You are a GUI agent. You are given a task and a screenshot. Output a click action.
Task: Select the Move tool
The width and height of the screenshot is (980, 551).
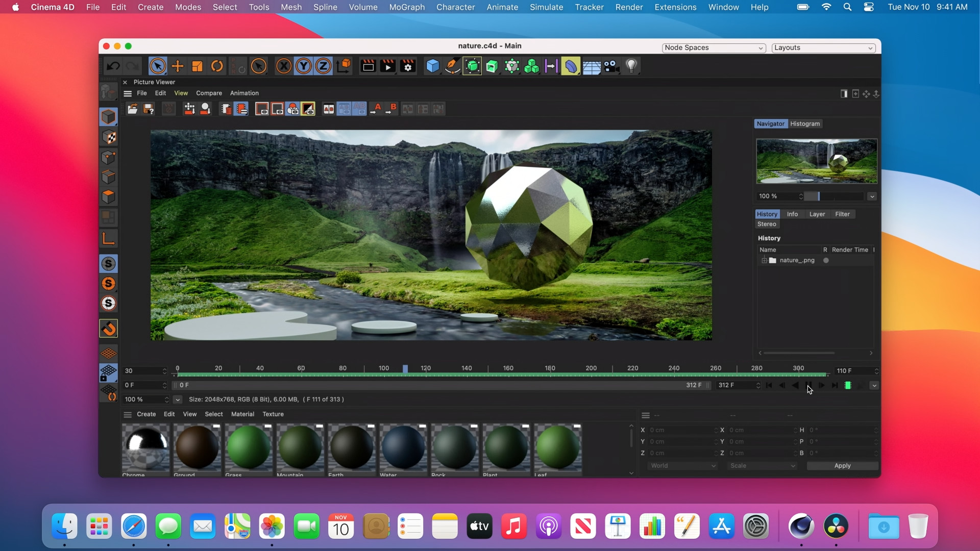[x=177, y=66]
